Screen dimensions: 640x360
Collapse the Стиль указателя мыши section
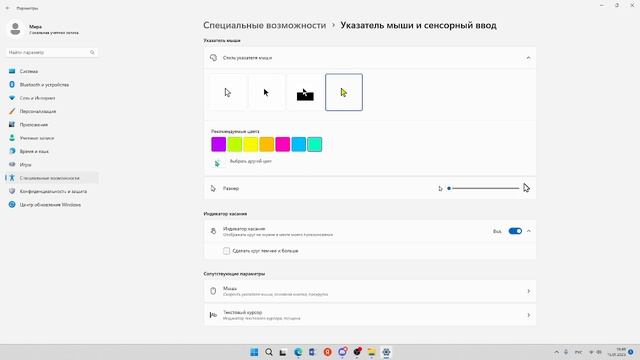(528, 58)
